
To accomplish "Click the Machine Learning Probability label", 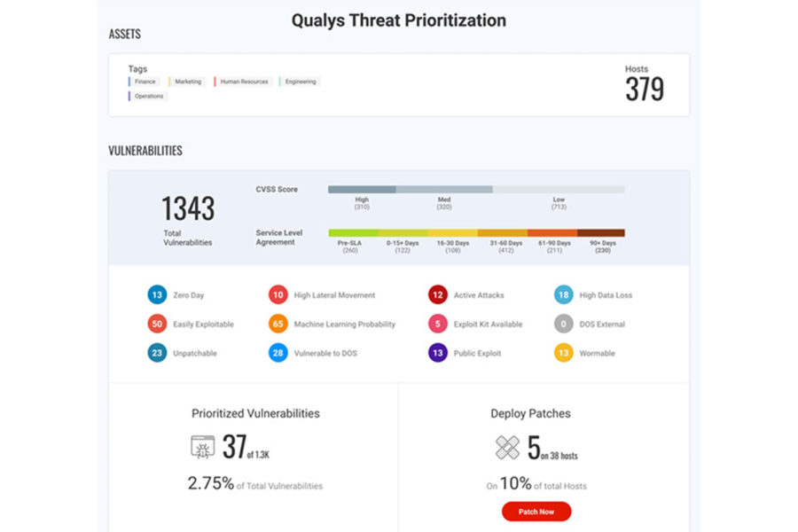I will point(345,325).
